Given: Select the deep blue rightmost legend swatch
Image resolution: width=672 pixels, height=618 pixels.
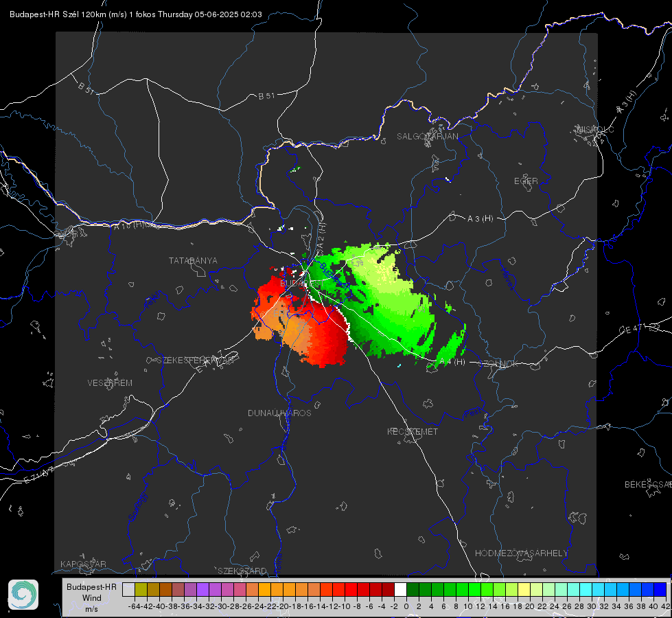Looking at the screenshot, I should tap(660, 589).
